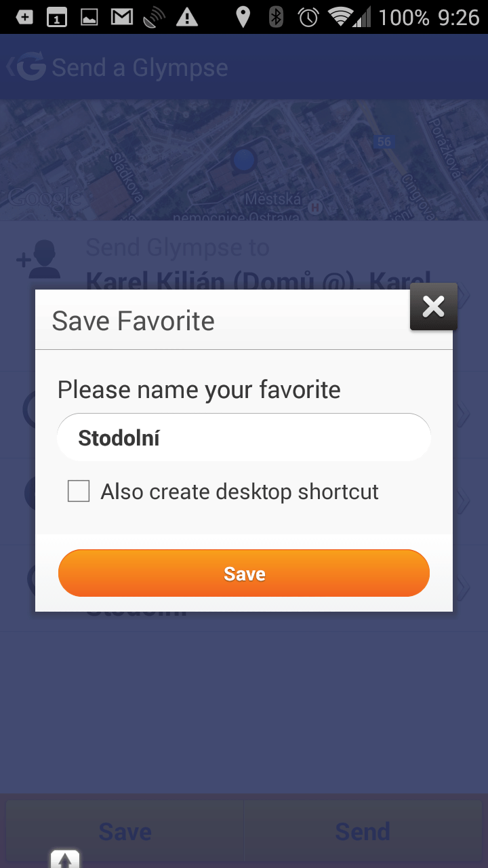Tap the calendar notification icon
488x868 pixels.
coord(57,18)
